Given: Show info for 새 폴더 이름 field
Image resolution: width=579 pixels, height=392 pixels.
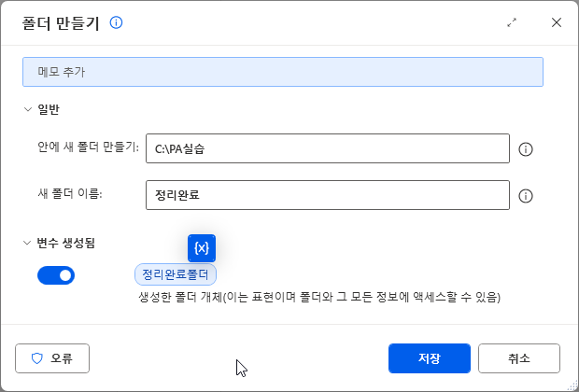Looking at the screenshot, I should (x=526, y=196).
